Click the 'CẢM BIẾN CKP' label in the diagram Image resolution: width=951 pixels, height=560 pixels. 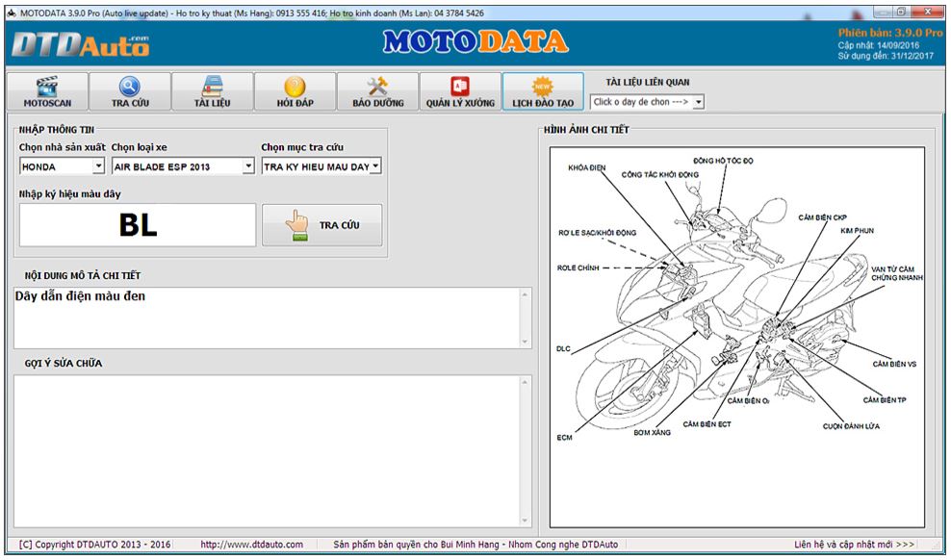(x=822, y=217)
